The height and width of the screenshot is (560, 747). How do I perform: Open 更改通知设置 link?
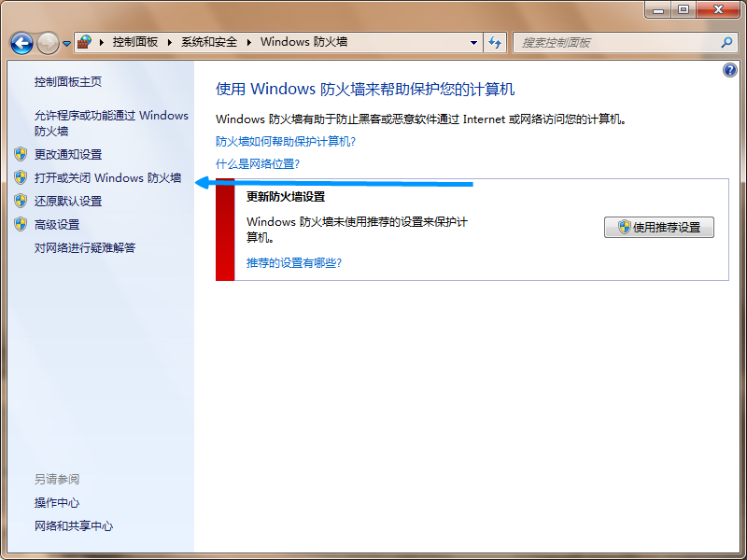68,155
